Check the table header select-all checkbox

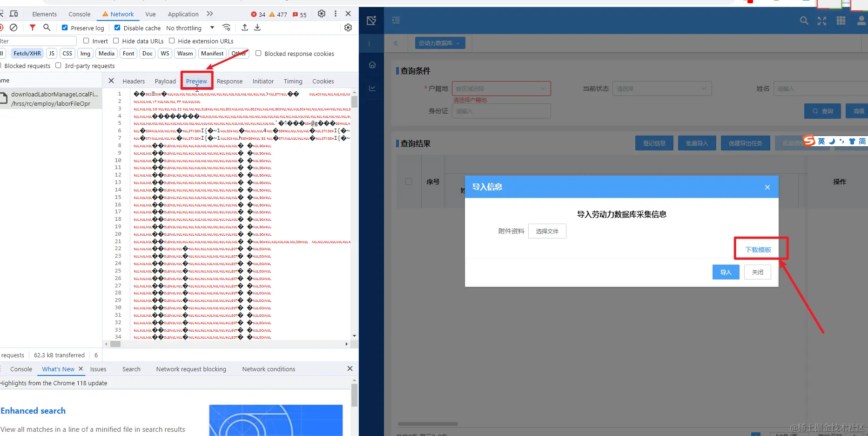(409, 182)
